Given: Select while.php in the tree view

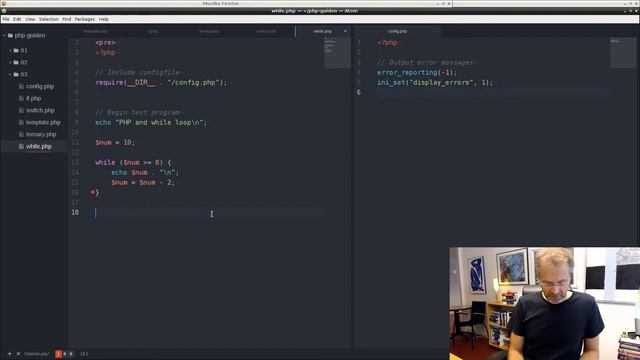Looking at the screenshot, I should [x=39, y=147].
